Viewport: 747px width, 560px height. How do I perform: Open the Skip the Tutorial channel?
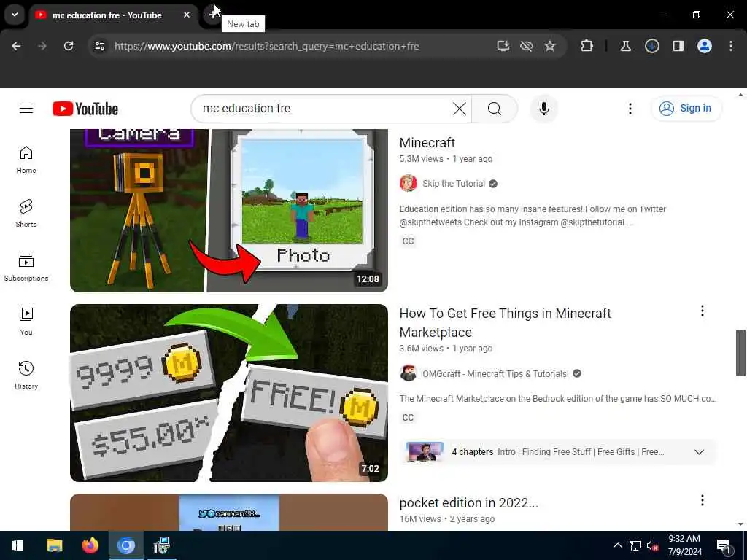point(454,184)
